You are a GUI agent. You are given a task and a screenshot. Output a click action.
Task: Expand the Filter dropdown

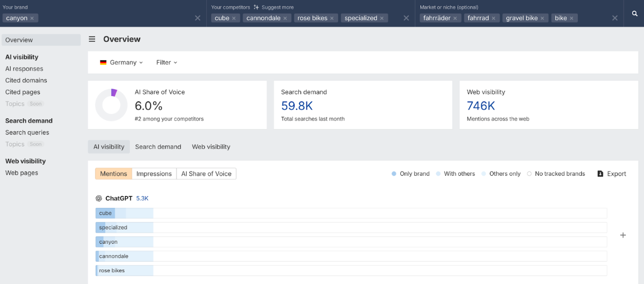[x=166, y=62]
